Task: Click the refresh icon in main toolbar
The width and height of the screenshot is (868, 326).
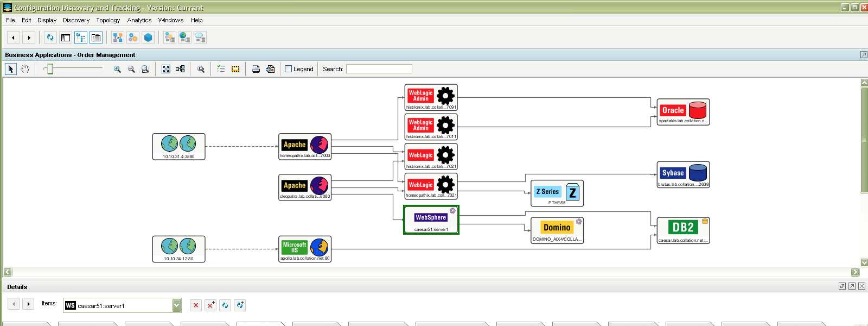Action: (50, 37)
